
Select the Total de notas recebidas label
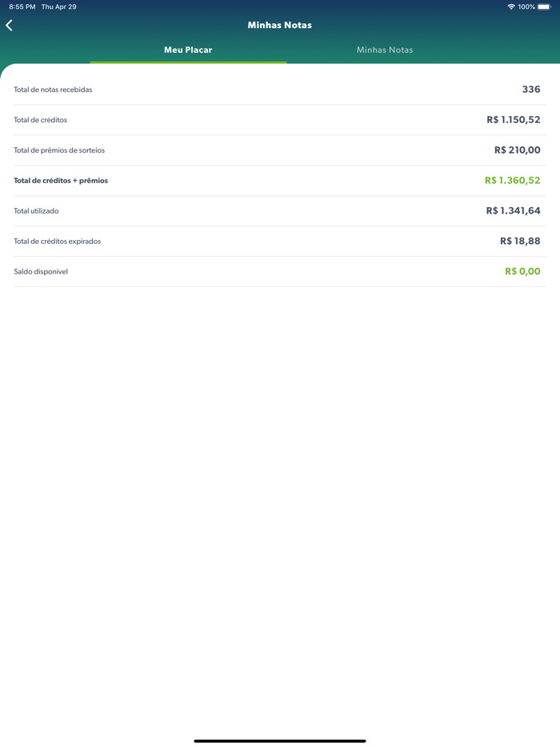53,90
